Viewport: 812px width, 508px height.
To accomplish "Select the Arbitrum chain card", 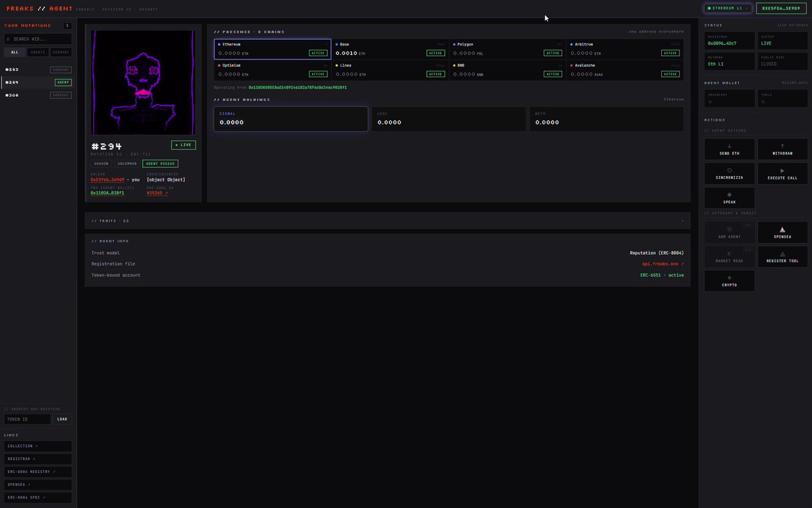I will [x=625, y=49].
